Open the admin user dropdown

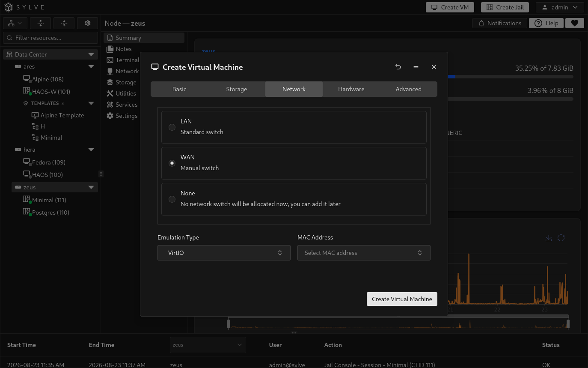[560, 7]
